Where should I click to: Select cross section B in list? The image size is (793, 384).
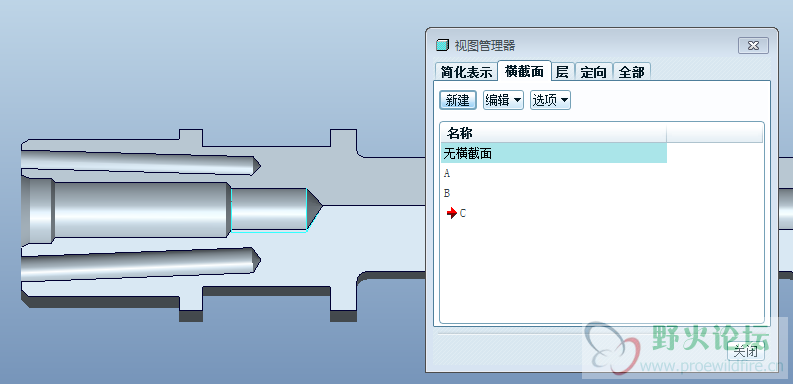554,193
